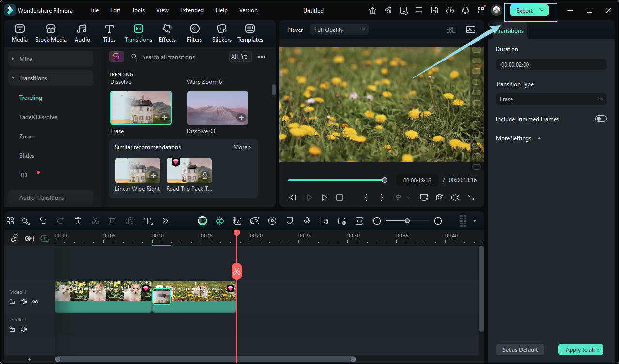Click the save project disk icon
619x364 pixels.
coord(434,10)
